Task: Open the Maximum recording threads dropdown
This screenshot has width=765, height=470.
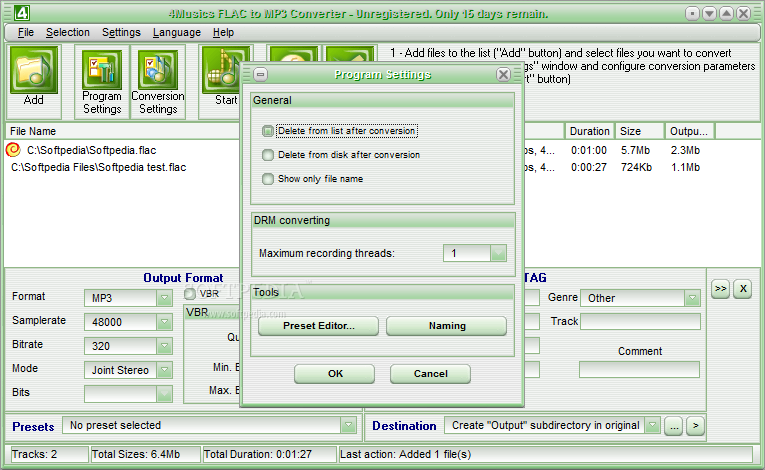Action: point(498,253)
